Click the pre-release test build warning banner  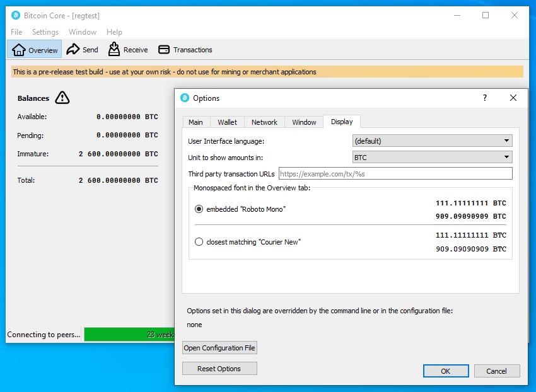267,72
